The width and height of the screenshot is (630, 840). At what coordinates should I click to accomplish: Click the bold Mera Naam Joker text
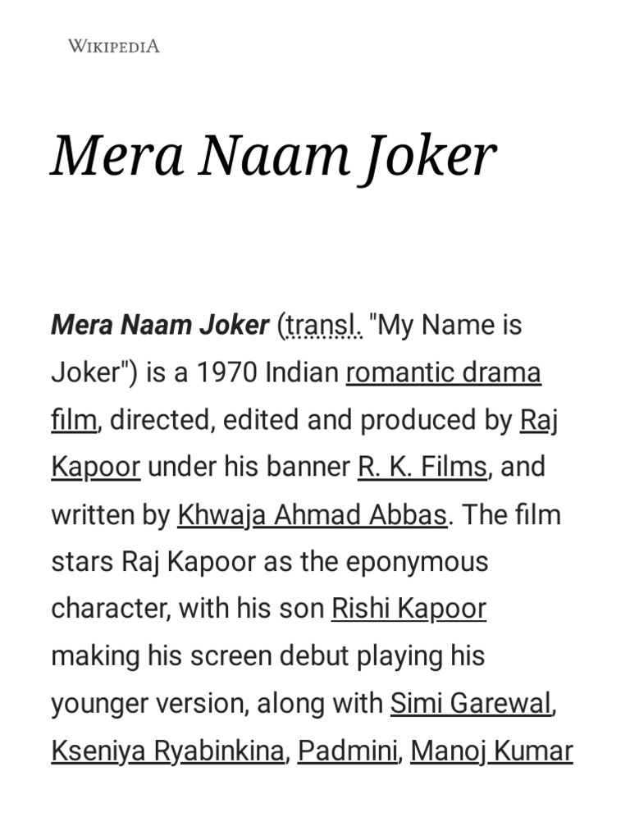pos(160,326)
